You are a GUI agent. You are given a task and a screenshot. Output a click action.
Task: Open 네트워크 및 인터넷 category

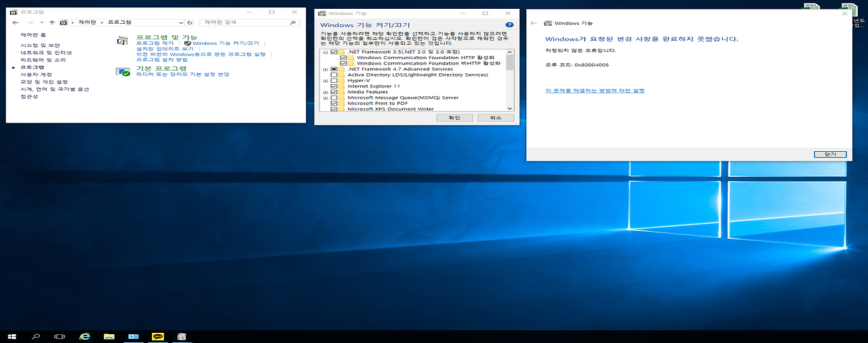[46, 53]
